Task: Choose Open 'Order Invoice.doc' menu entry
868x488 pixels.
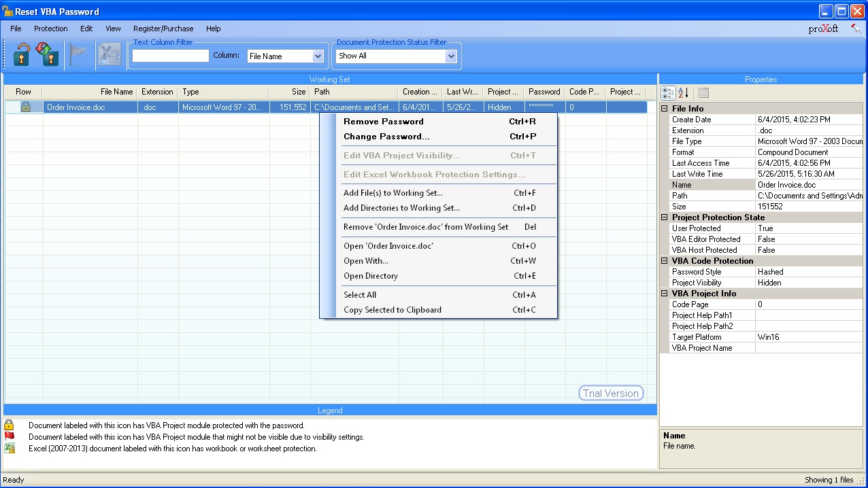Action: (439, 246)
